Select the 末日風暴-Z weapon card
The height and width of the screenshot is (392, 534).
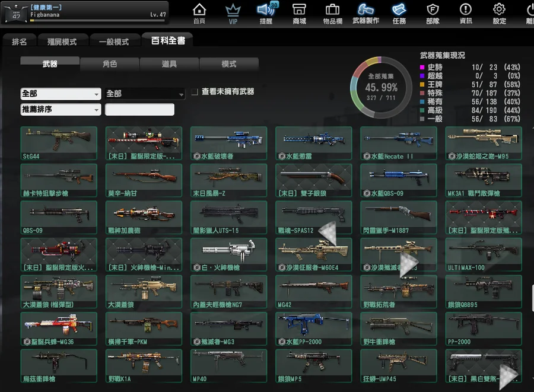[x=229, y=180]
